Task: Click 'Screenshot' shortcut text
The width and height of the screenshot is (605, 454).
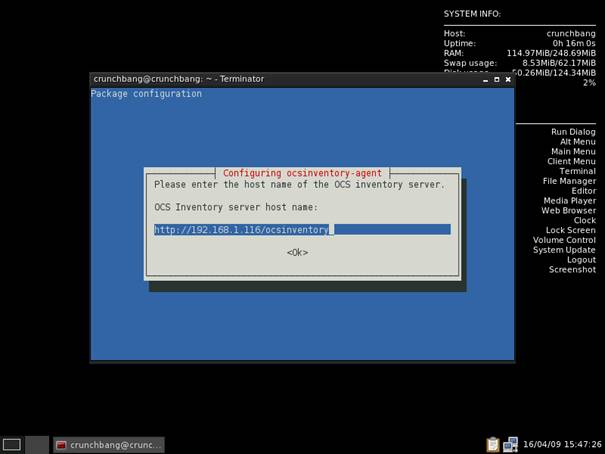Action: pyautogui.click(x=572, y=270)
